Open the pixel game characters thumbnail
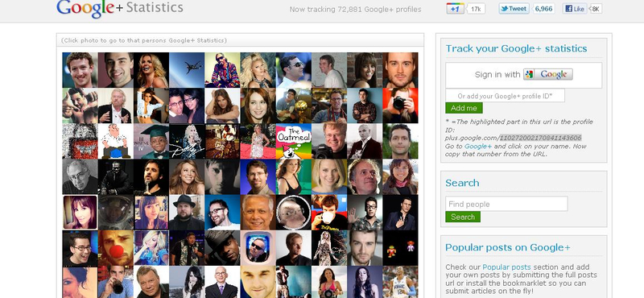644x298 pixels. (400, 248)
